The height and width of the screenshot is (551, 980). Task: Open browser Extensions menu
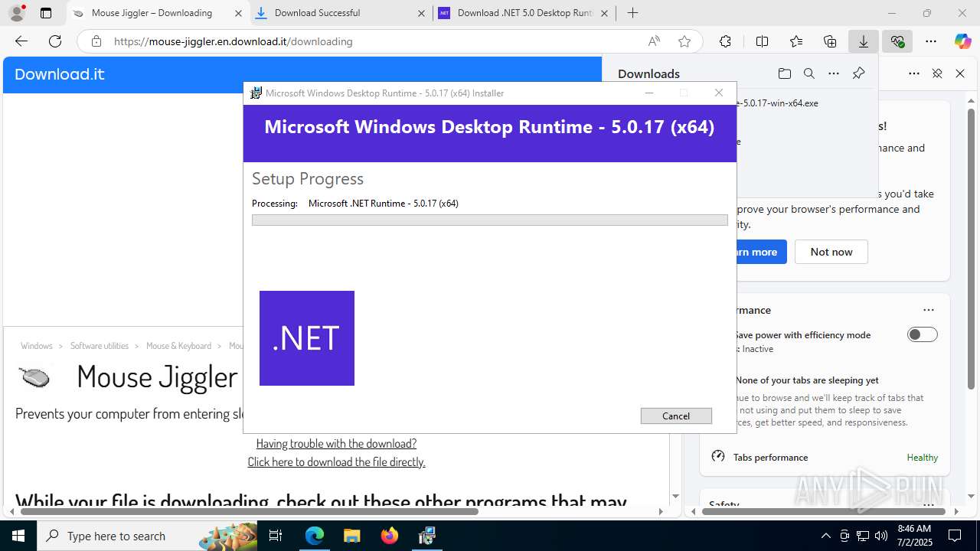point(725,41)
